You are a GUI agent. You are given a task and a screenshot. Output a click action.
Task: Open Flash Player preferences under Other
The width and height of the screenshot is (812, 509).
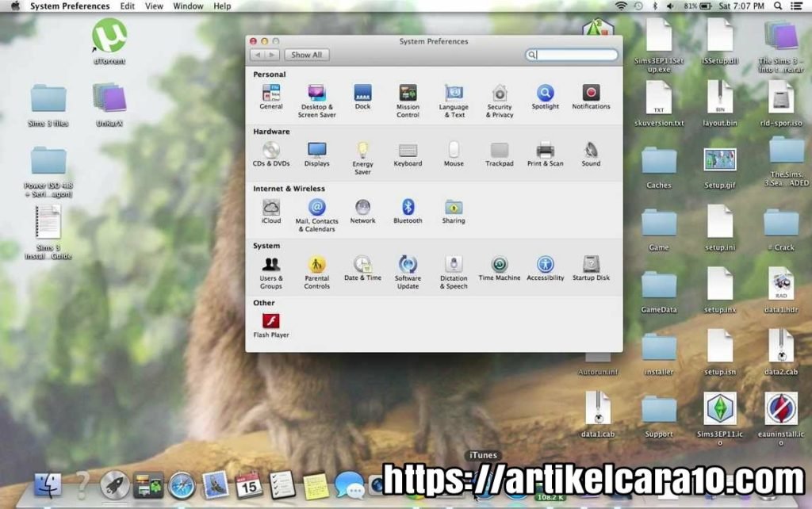[270, 322]
